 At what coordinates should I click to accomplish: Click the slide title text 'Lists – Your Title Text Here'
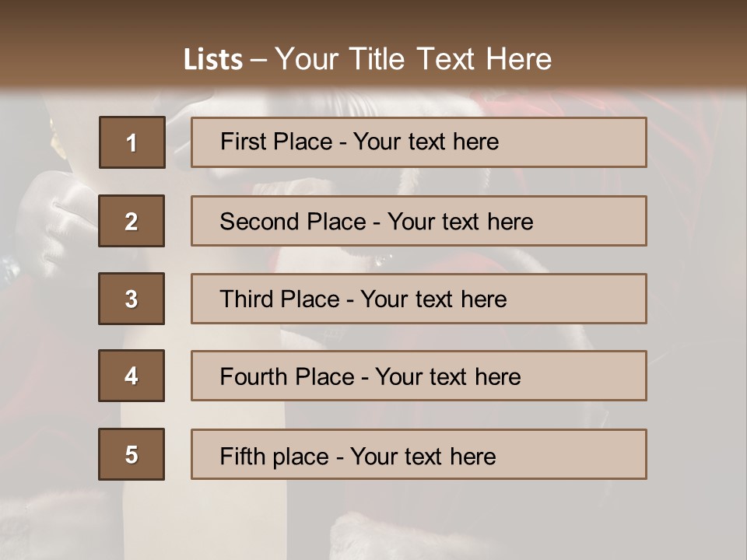[x=367, y=59]
